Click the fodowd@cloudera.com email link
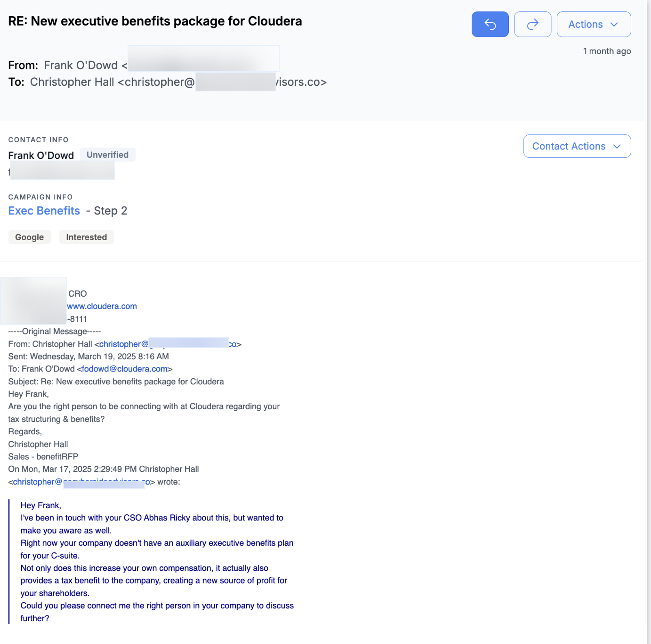The height and width of the screenshot is (644, 651). coord(125,369)
